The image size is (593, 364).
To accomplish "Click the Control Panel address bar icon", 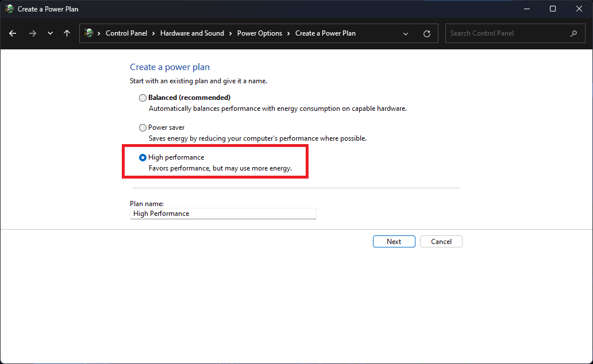I will point(88,33).
